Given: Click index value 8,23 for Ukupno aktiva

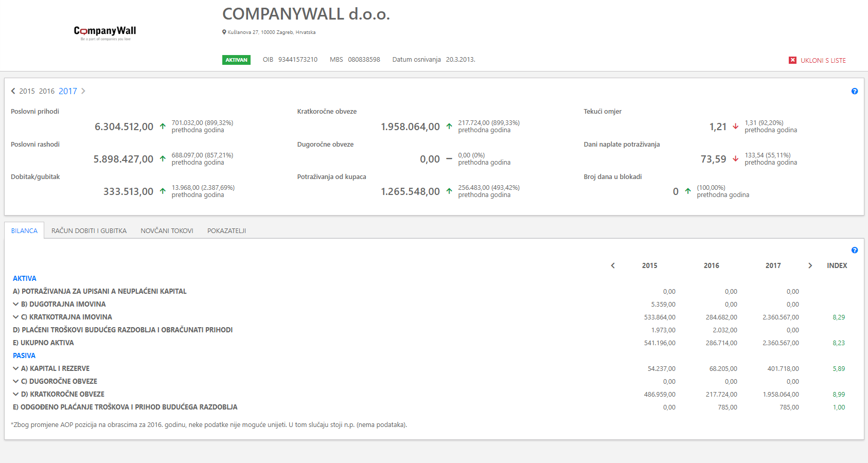Looking at the screenshot, I should (839, 343).
